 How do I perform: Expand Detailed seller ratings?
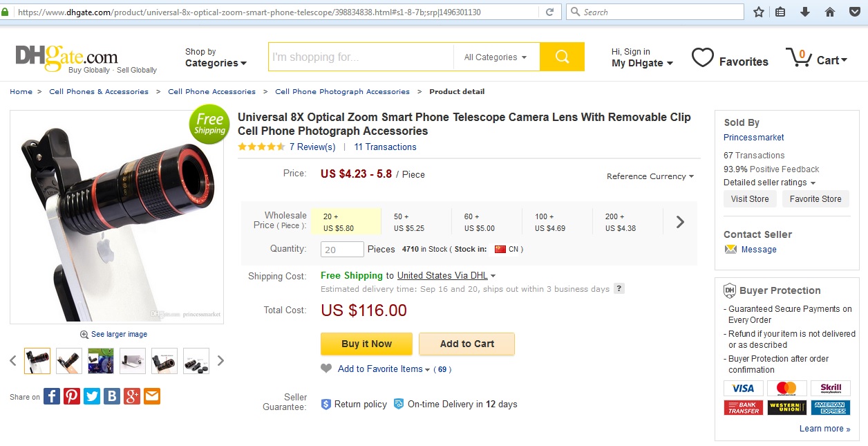(769, 183)
